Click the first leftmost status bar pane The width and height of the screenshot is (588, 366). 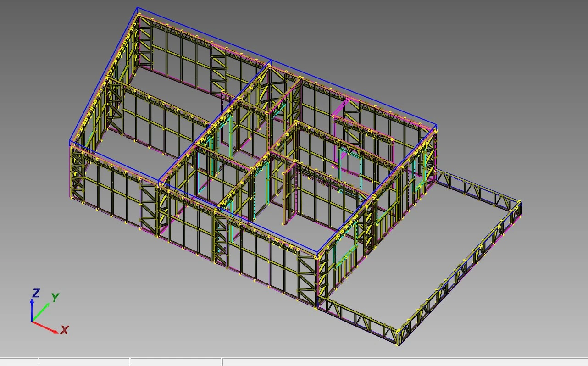pyautogui.click(x=19, y=362)
